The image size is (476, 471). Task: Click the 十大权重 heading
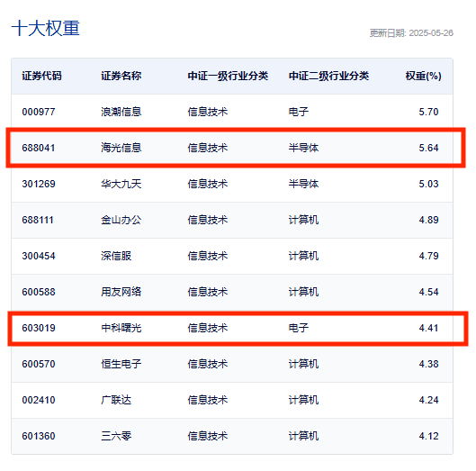[x=46, y=29]
